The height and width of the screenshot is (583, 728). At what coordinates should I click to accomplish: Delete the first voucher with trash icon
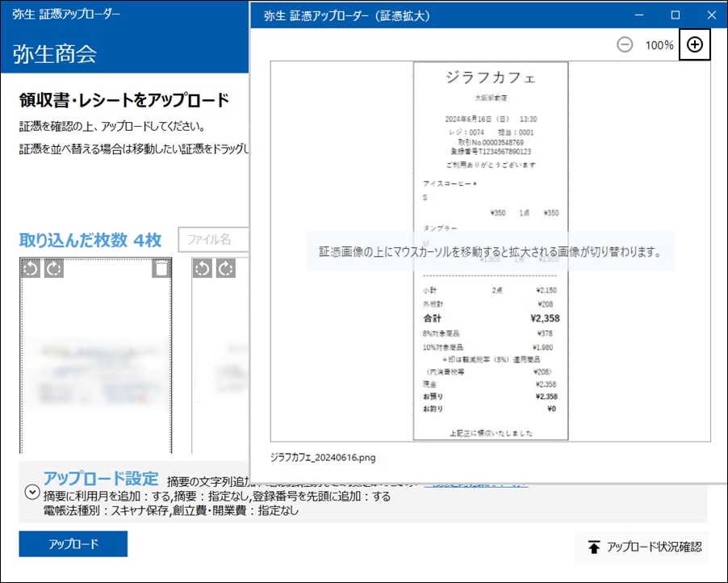161,269
